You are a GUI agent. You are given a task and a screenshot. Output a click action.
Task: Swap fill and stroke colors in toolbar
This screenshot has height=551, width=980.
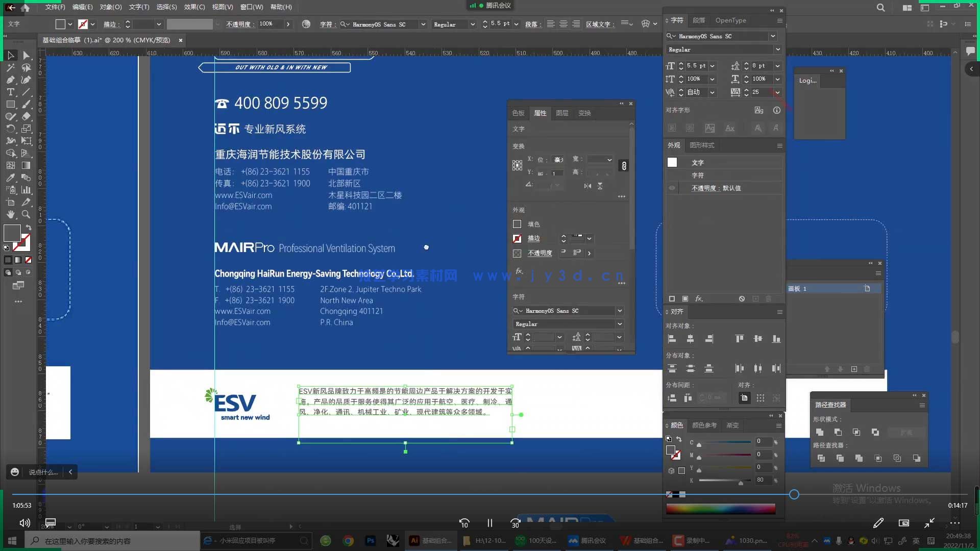(x=29, y=228)
